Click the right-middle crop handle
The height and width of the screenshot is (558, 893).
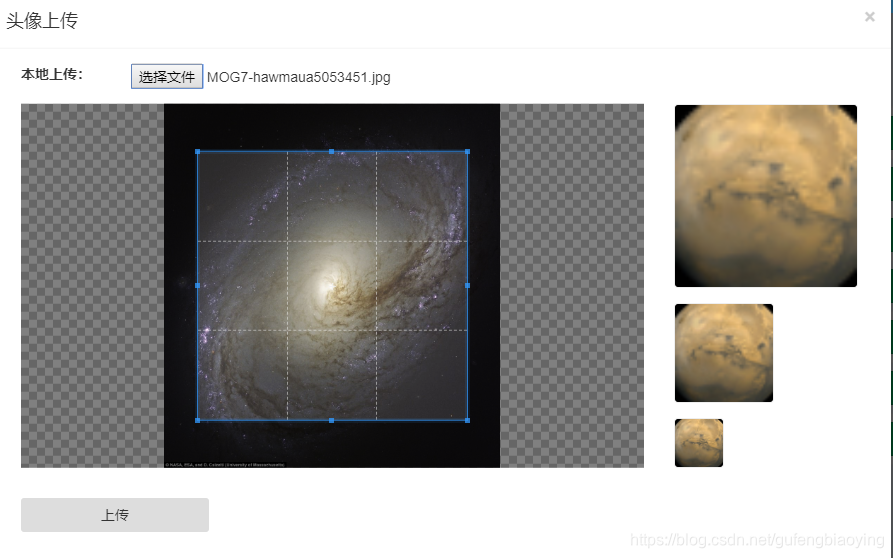468,285
